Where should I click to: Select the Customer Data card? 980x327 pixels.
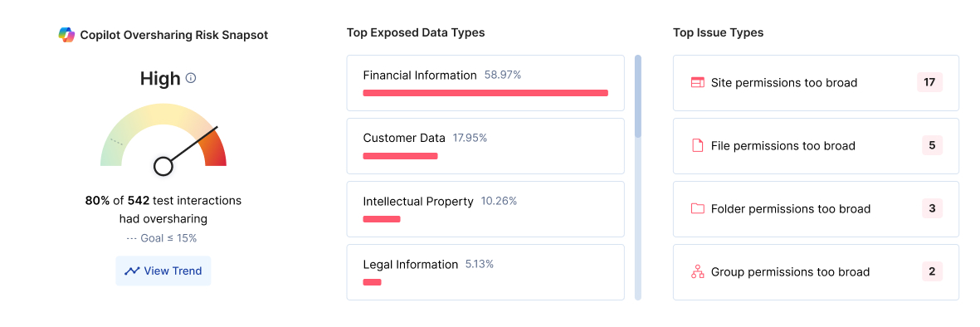point(485,146)
